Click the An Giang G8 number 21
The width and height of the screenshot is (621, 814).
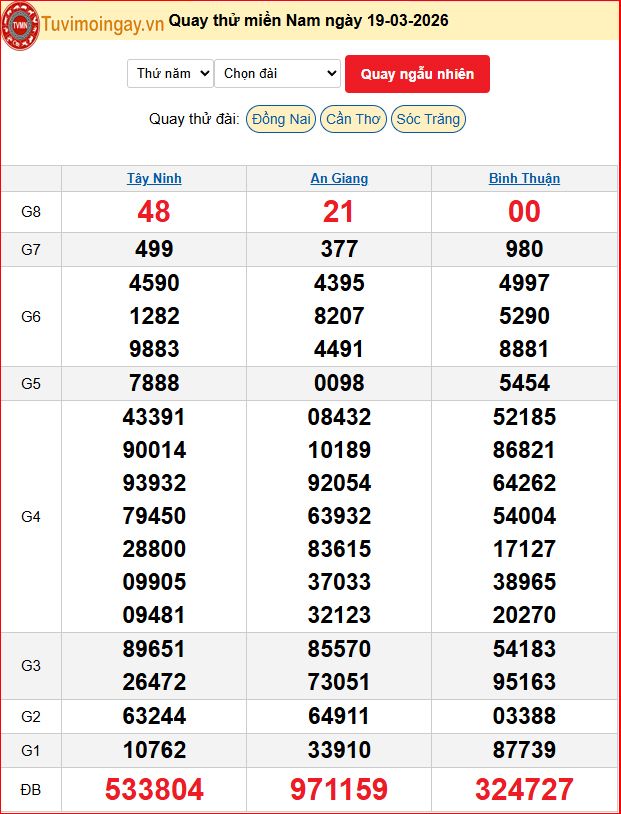point(339,212)
